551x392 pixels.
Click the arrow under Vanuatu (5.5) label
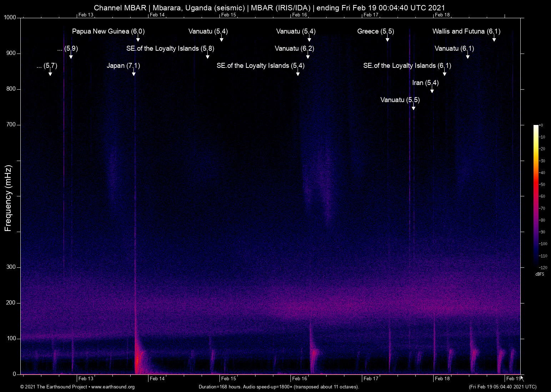tap(413, 107)
